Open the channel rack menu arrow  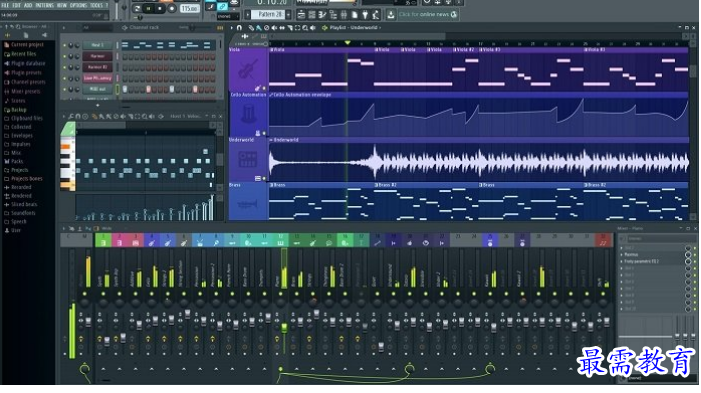pos(63,28)
